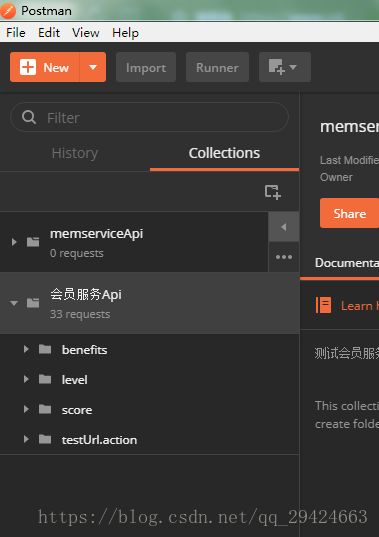Switch to the Collections tab
The image size is (379, 537).
224,153
